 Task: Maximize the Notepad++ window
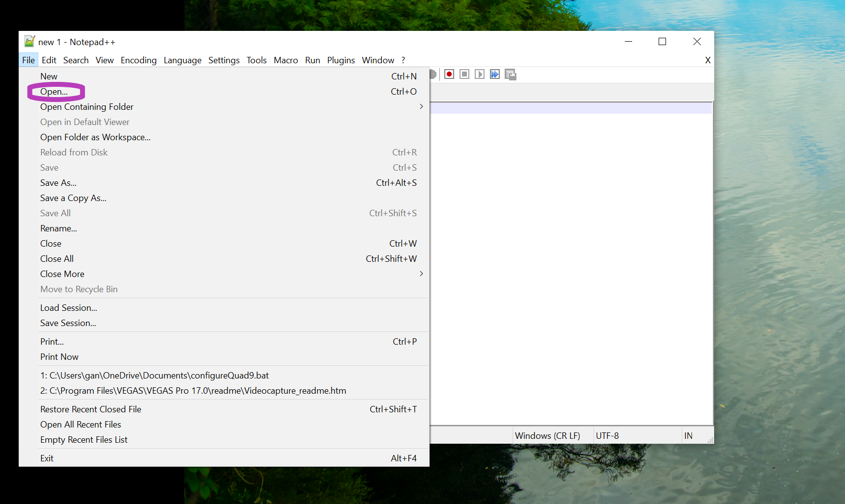(662, 42)
